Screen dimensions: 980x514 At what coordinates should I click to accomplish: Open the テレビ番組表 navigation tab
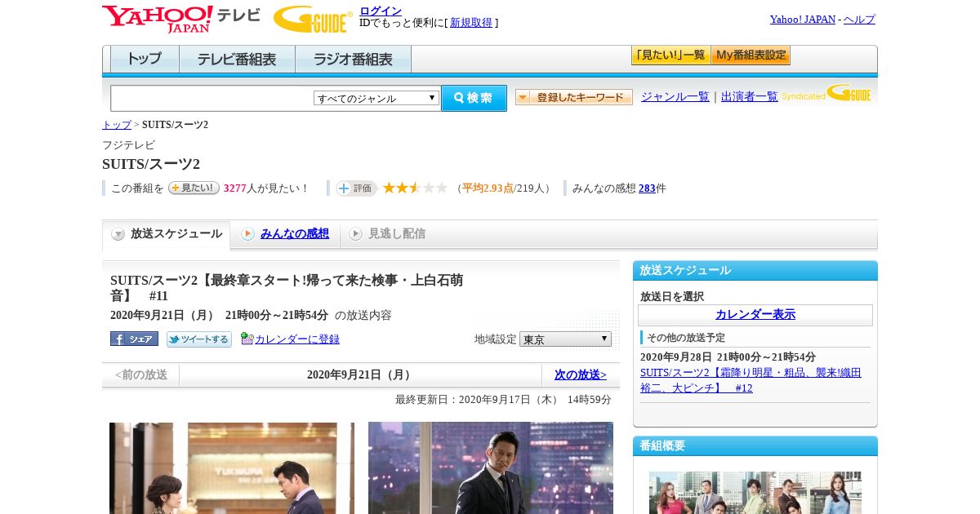click(237, 59)
